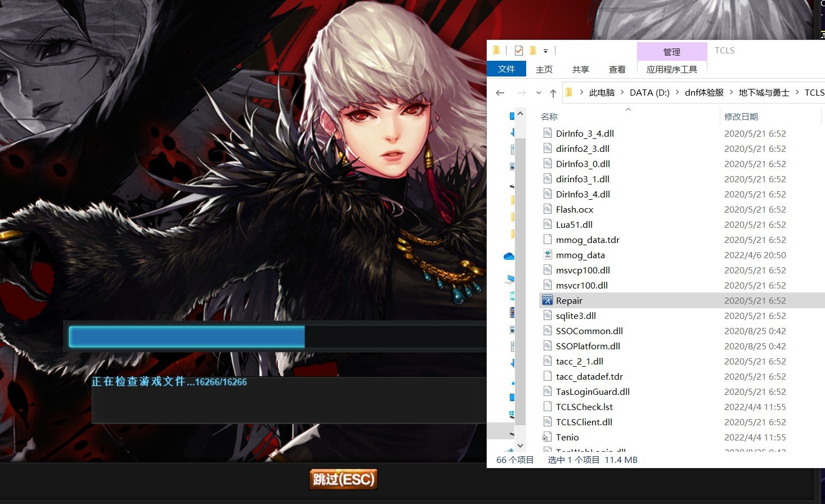This screenshot has height=504, width=825.
Task: Click the 管理 contextual tab header
Action: point(672,52)
